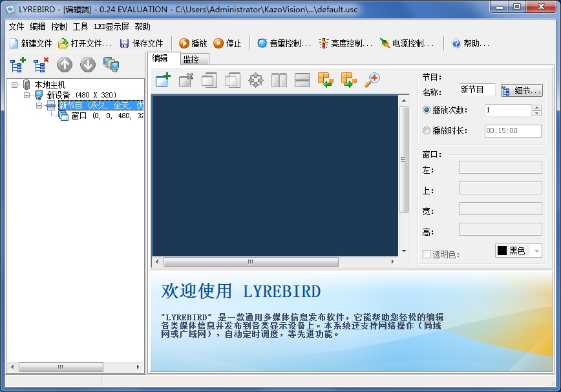This screenshot has height=392, width=561.
Task: Collapse the 新设备 tree node
Action: [27, 95]
